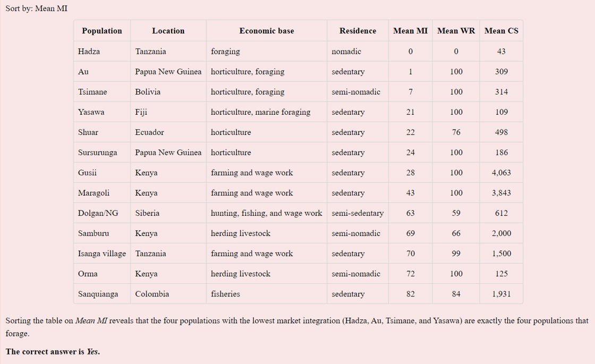Image resolution: width=595 pixels, height=364 pixels.
Task: Click the Mean WR column header
Action: coord(456,31)
